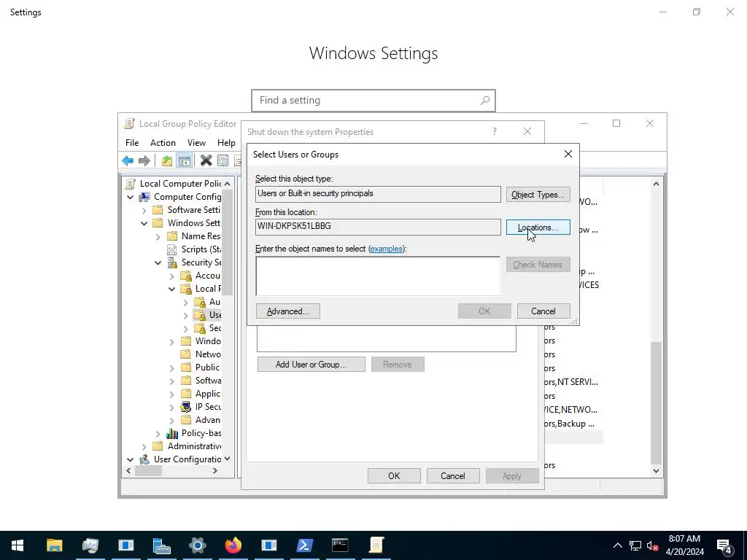The width and height of the screenshot is (747, 560).
Task: Click the muted volume tray icon
Action: click(x=653, y=545)
